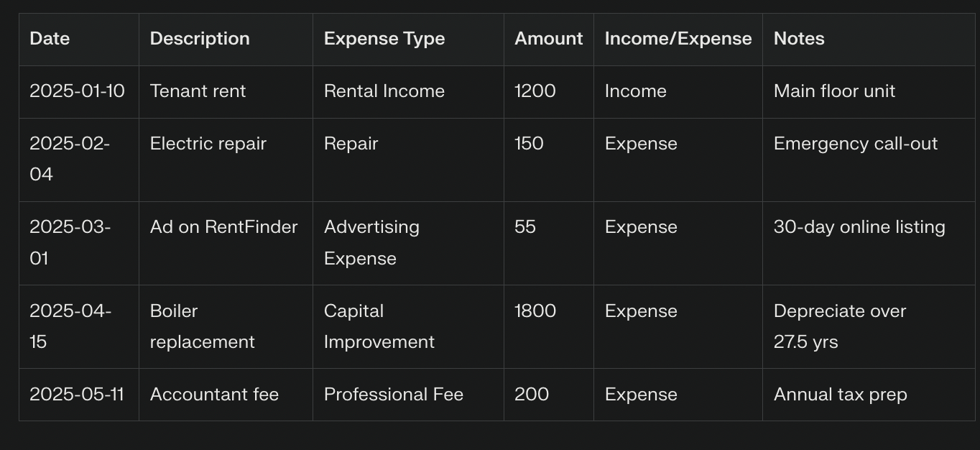Click the Electric repair cell
This screenshot has width=980, height=450.
[226, 160]
